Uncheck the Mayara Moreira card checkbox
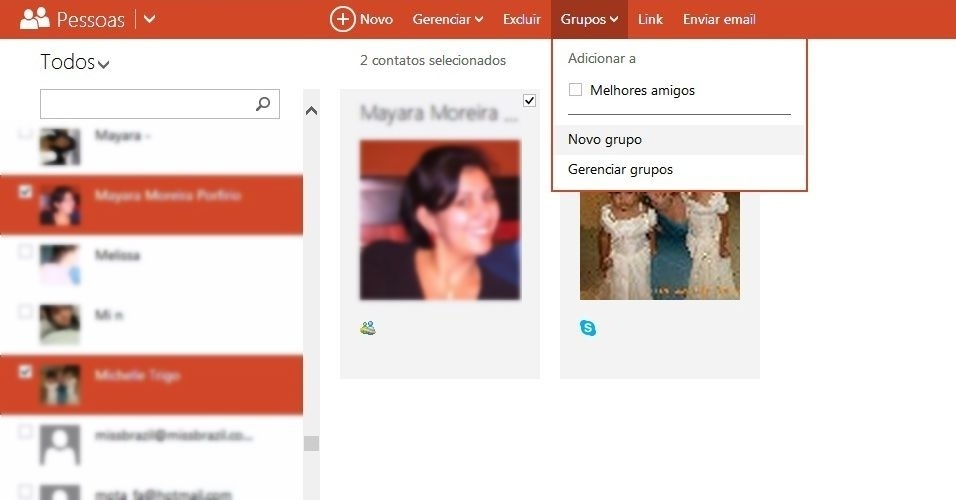956x500 pixels. (x=529, y=101)
